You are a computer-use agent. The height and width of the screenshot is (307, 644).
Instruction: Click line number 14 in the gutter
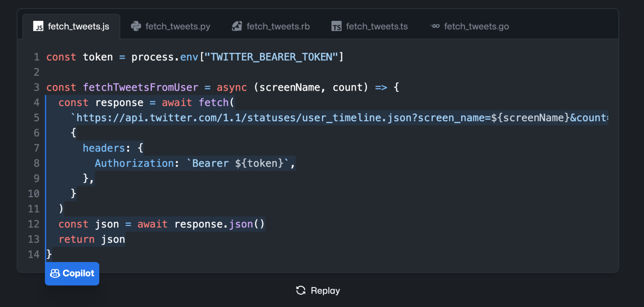pyautogui.click(x=34, y=254)
